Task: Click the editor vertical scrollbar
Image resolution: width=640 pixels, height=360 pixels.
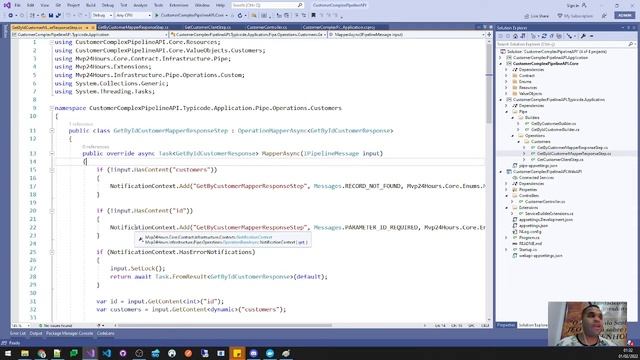Action: (489, 180)
